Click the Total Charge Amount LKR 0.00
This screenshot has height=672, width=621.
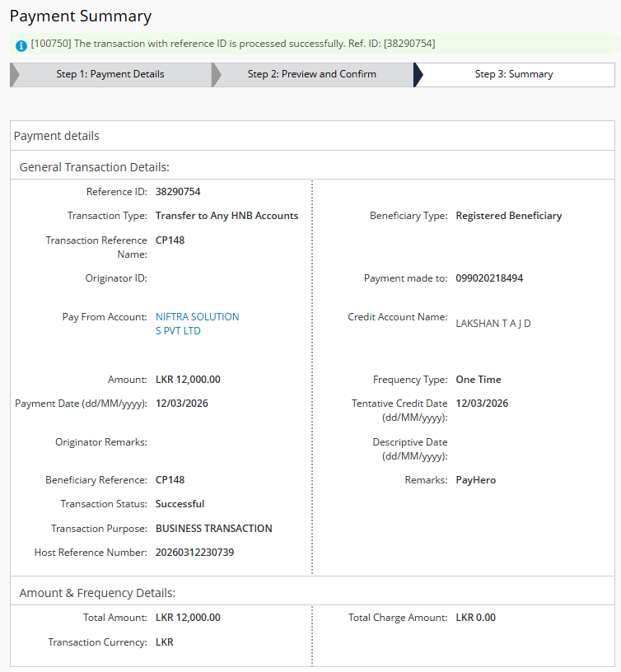click(475, 618)
